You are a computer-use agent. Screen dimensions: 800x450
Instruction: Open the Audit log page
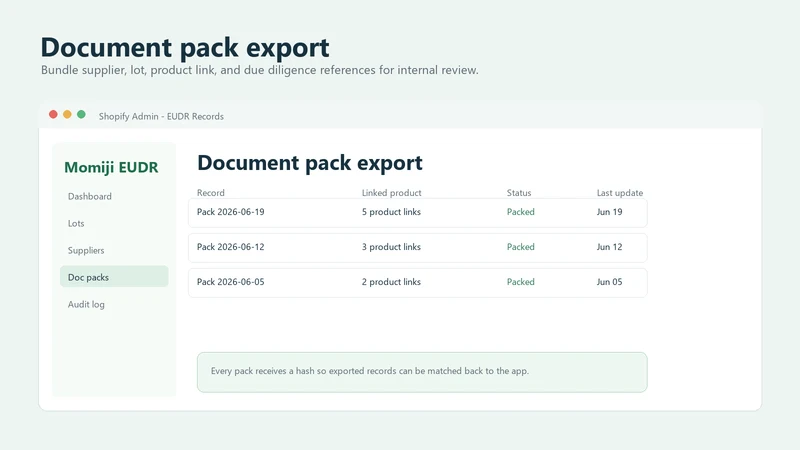86,305
